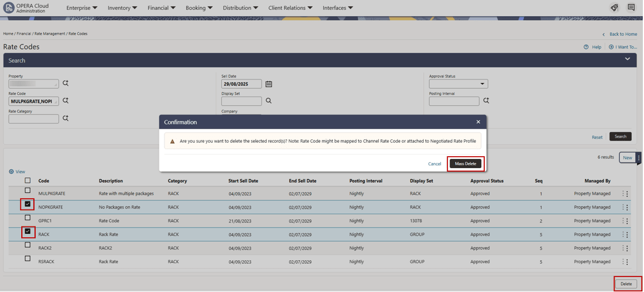Click the Posting Interval lookup icon

click(486, 101)
